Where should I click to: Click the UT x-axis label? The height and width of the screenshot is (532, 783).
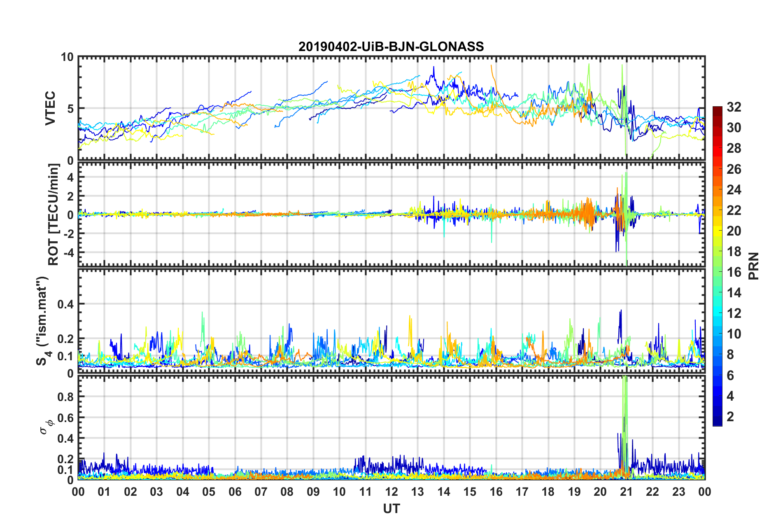click(391, 509)
